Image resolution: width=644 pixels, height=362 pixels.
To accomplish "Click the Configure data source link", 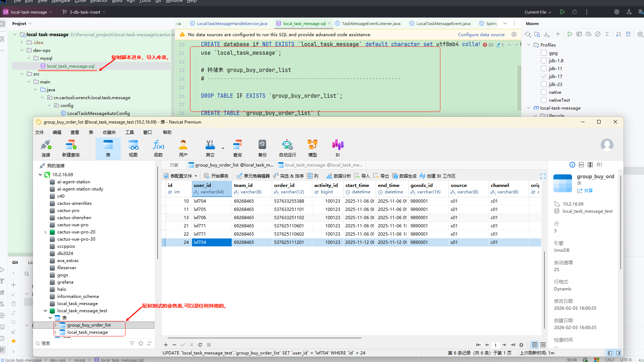I will click(x=481, y=35).
